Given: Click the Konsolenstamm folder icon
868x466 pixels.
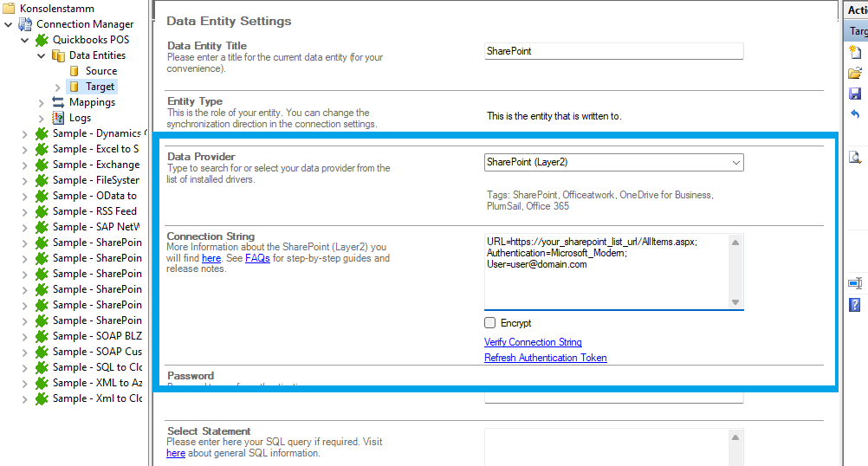Looking at the screenshot, I should [x=9, y=9].
